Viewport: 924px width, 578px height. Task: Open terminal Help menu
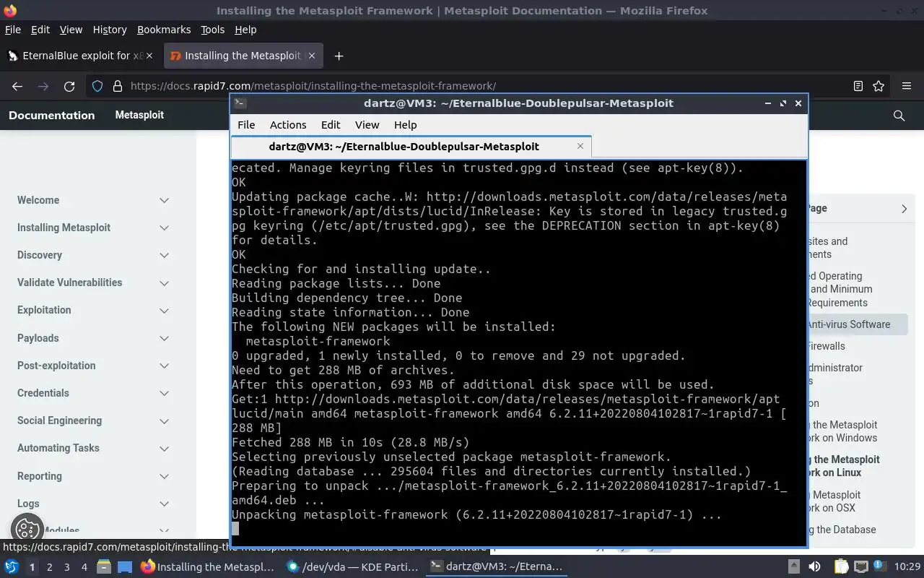point(405,125)
